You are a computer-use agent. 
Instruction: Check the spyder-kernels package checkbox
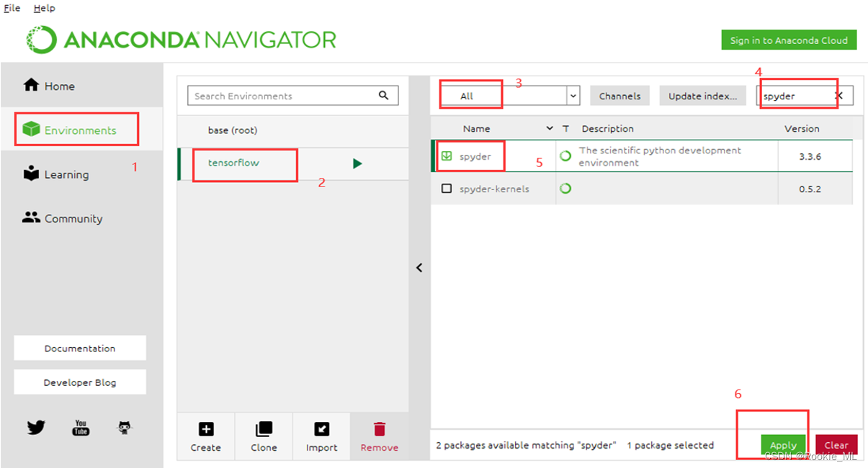(447, 189)
